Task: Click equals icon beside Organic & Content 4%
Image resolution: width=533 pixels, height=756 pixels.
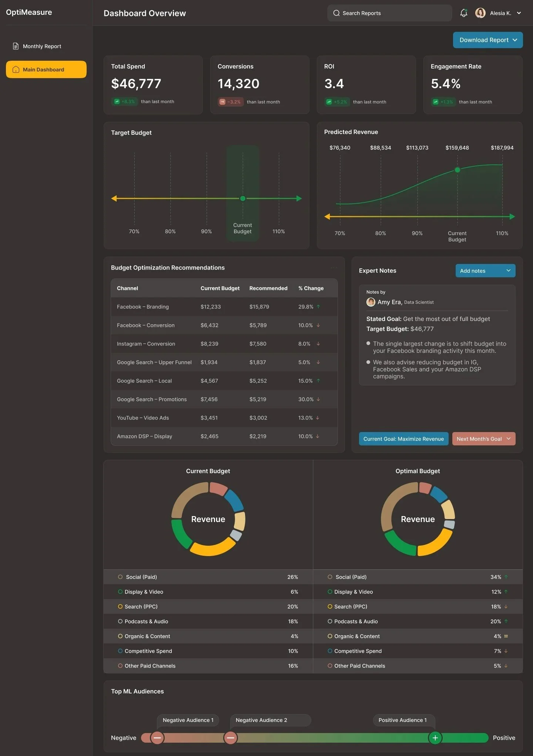Action: pos(506,636)
